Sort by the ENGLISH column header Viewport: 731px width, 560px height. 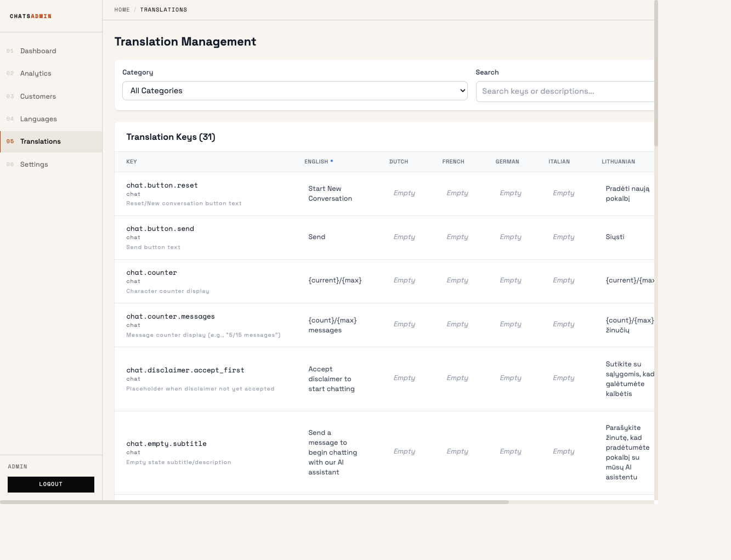(x=316, y=161)
